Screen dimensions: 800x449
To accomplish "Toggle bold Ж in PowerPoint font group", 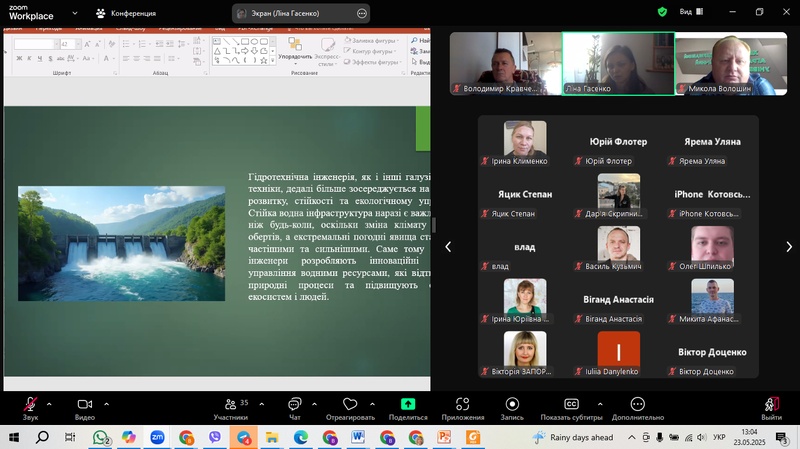I will click(19, 59).
